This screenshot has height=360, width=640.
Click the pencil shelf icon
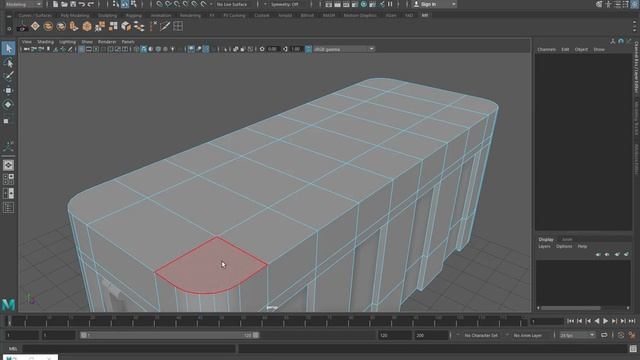[165, 27]
